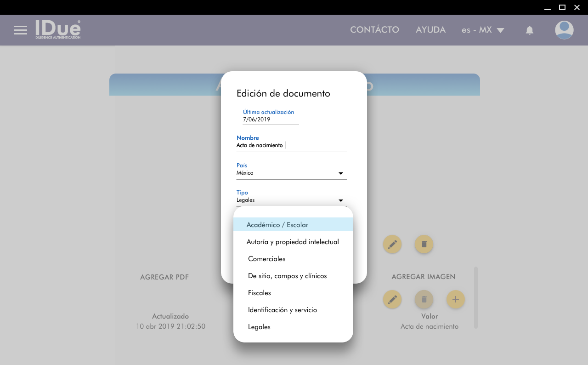Click the lower pencil edit icon beside plus

pyautogui.click(x=392, y=300)
